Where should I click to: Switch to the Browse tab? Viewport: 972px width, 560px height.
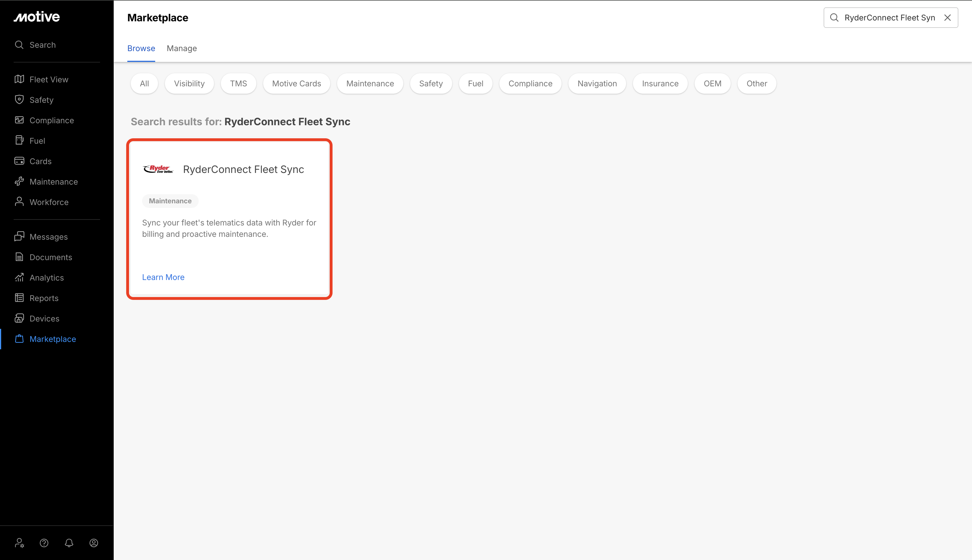click(x=141, y=49)
